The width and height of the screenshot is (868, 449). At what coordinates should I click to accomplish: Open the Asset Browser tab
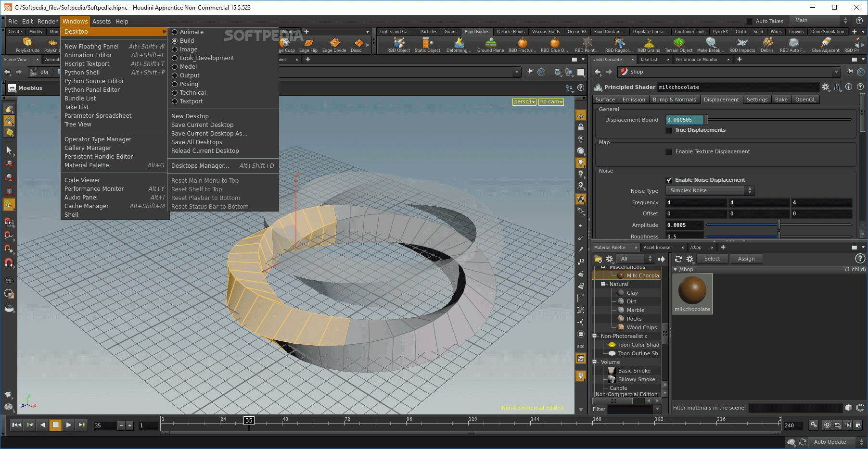click(x=657, y=248)
